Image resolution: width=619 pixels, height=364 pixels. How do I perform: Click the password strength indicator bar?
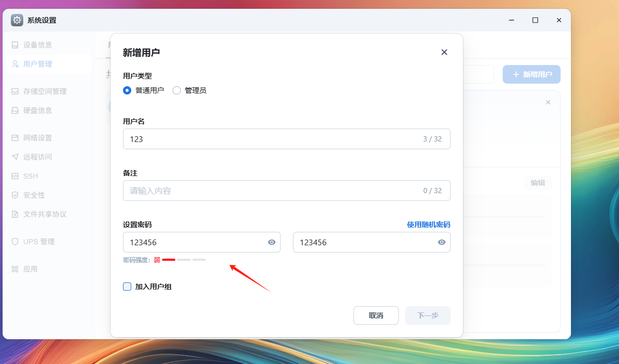[x=184, y=260]
